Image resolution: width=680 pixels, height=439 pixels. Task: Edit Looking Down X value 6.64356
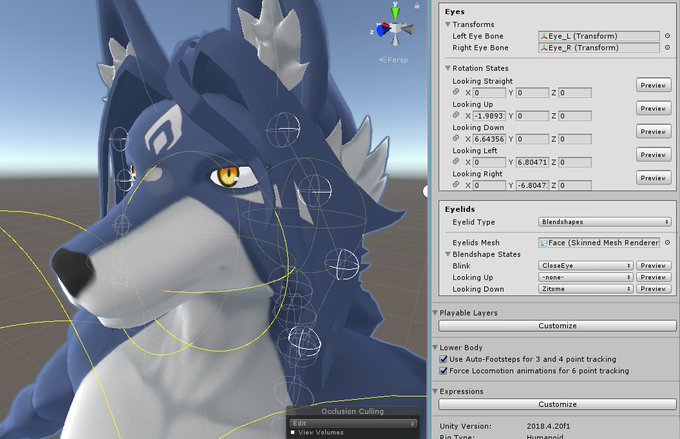point(489,139)
